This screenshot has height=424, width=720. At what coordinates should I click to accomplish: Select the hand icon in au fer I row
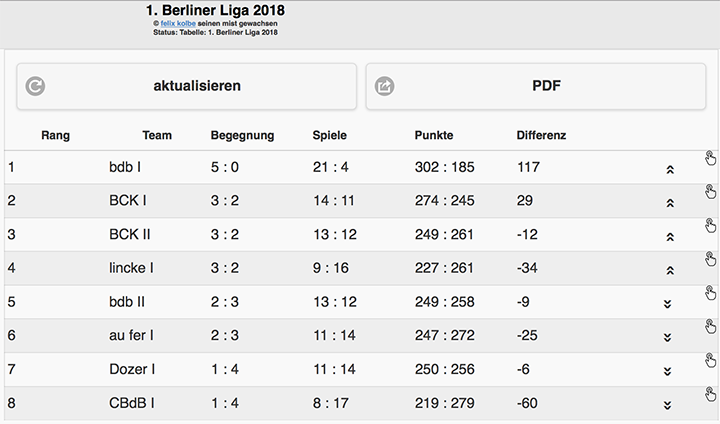710,326
